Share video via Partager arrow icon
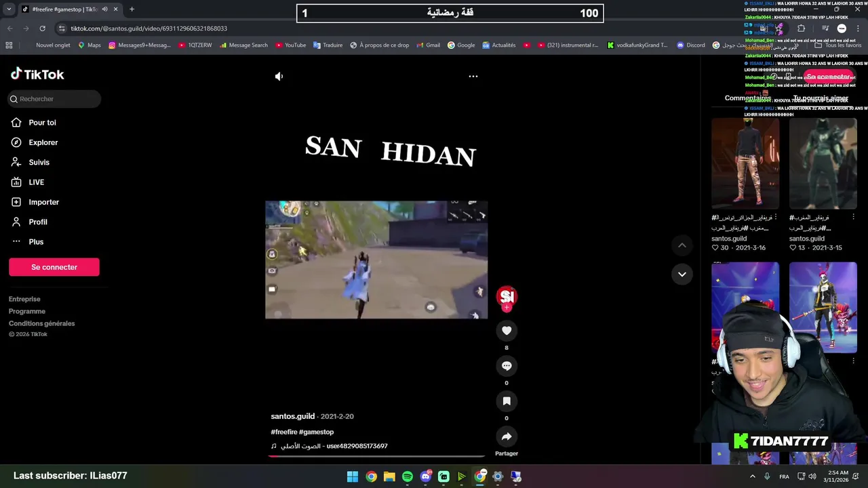The height and width of the screenshot is (488, 868). [x=507, y=436]
